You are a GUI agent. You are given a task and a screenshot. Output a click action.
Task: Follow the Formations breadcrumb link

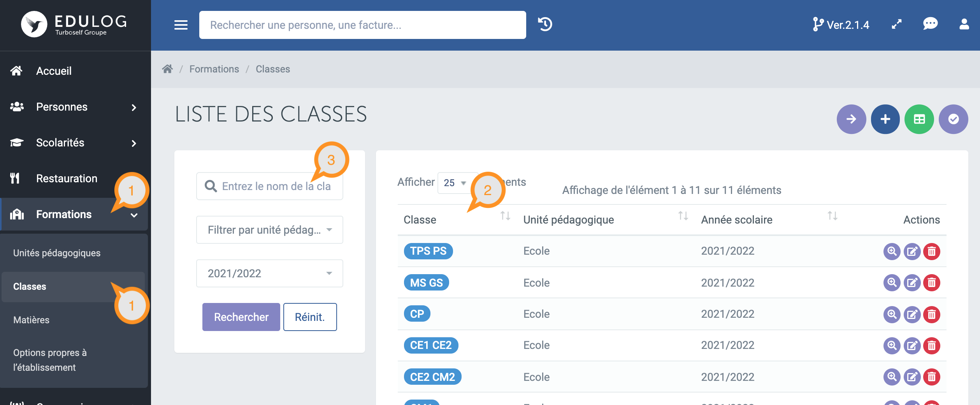point(214,69)
